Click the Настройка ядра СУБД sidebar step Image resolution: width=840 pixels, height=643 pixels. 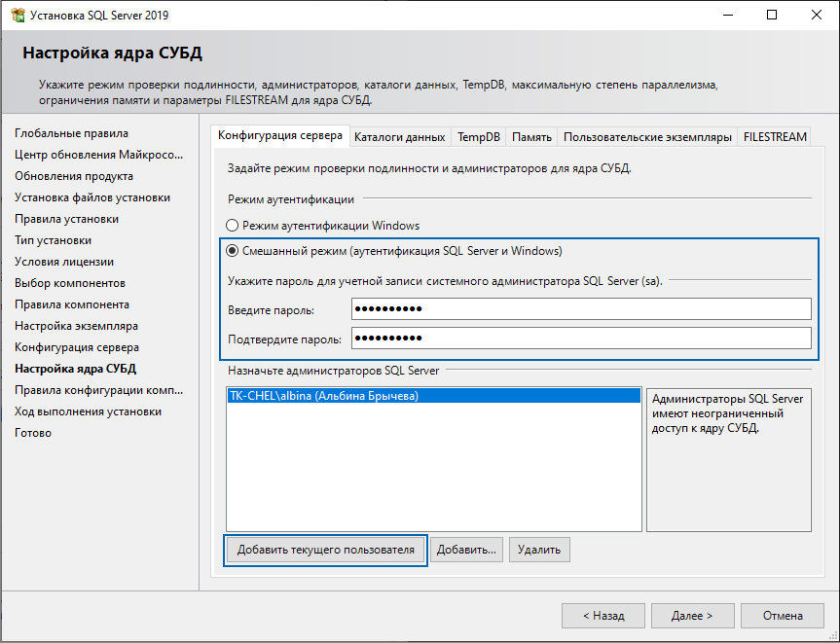[x=76, y=369]
